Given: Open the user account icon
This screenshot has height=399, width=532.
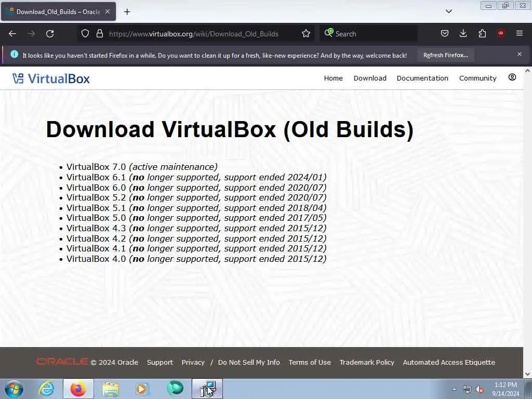Looking at the screenshot, I should point(512,77).
